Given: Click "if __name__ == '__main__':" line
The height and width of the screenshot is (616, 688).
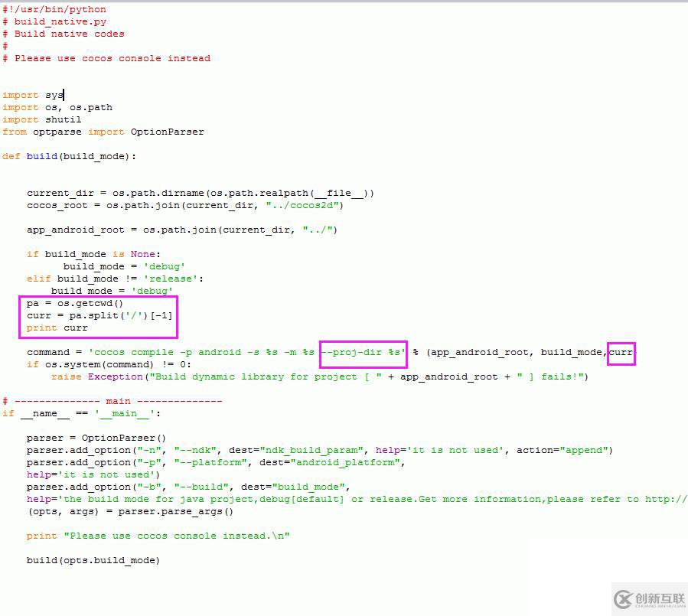Looking at the screenshot, I should (82, 414).
